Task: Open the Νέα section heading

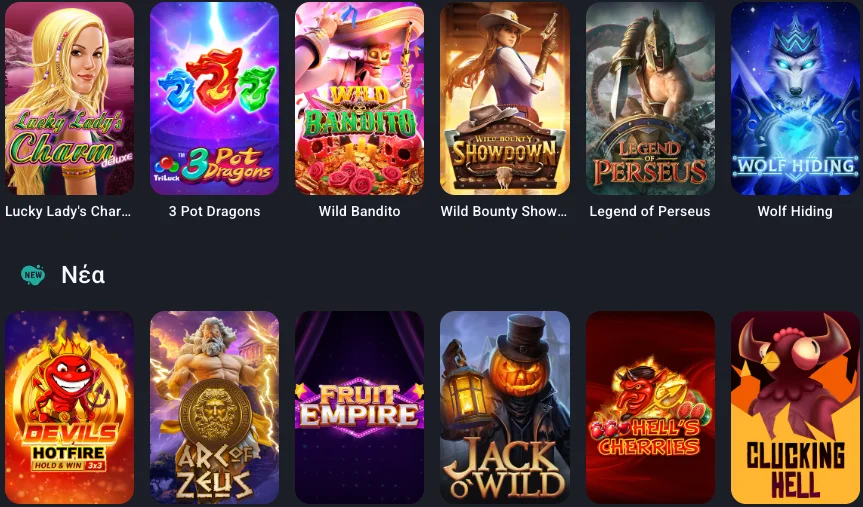Action: 83,274
